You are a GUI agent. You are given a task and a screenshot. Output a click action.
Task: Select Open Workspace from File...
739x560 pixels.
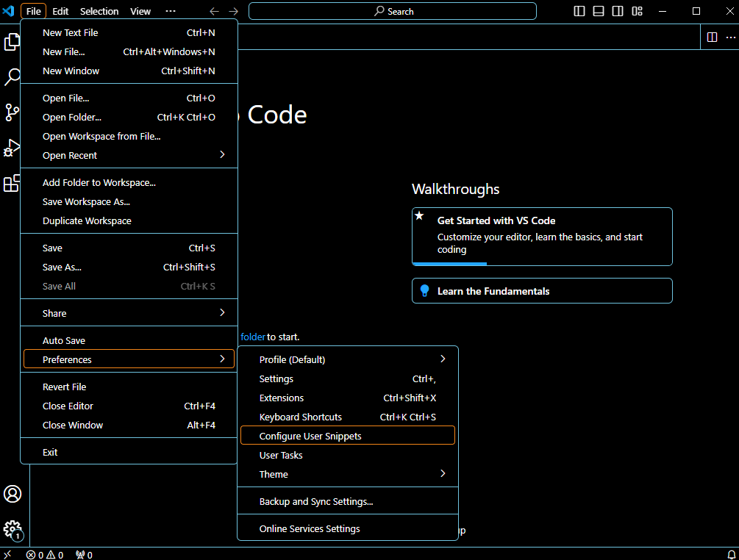click(129, 136)
